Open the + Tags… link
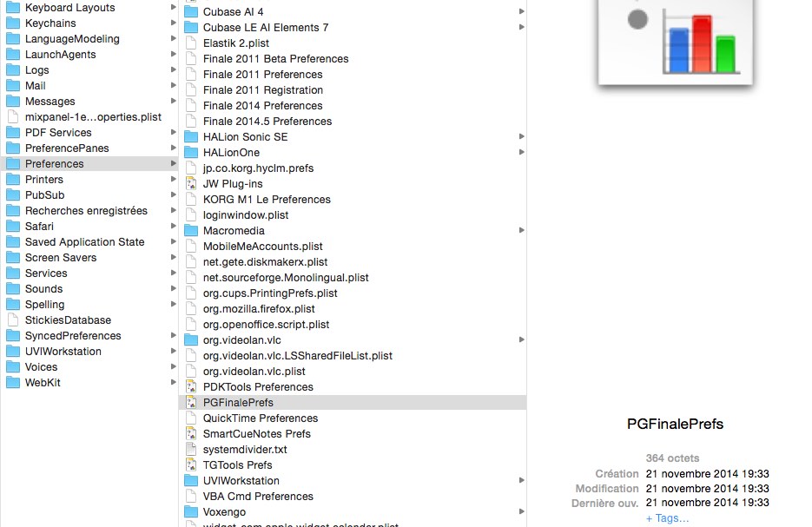This screenshot has width=812, height=527. [667, 518]
